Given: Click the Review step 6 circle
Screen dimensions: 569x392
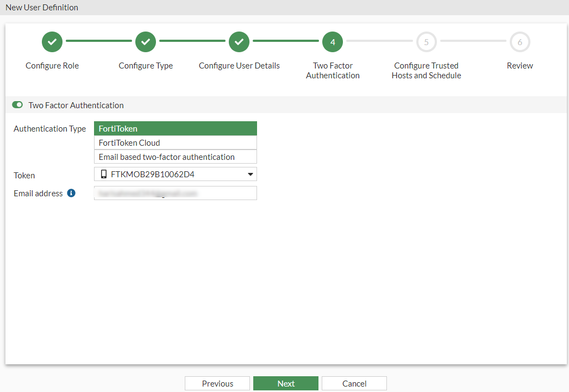Looking at the screenshot, I should click(520, 42).
